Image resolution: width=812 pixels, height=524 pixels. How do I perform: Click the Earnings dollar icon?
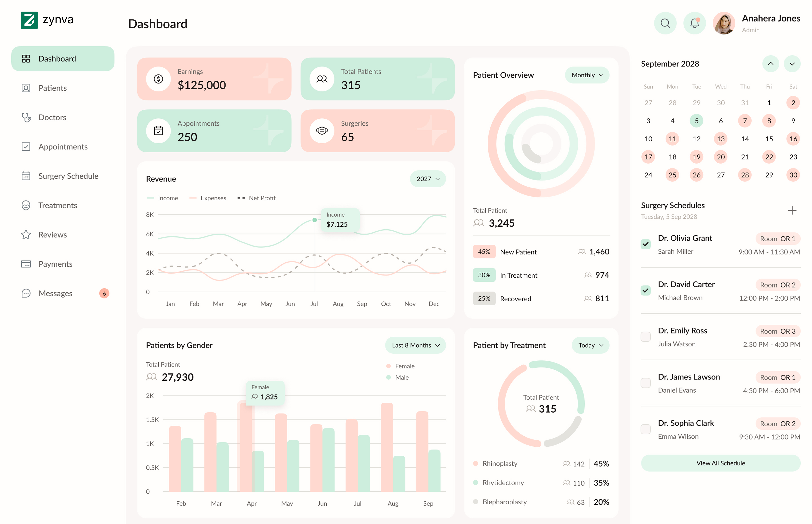[x=158, y=79]
